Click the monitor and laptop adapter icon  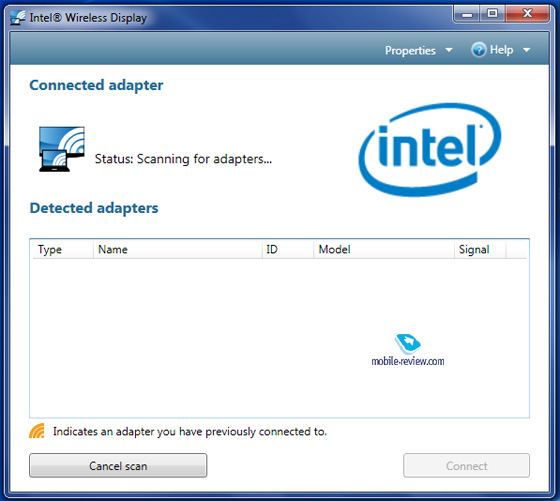pyautogui.click(x=62, y=149)
